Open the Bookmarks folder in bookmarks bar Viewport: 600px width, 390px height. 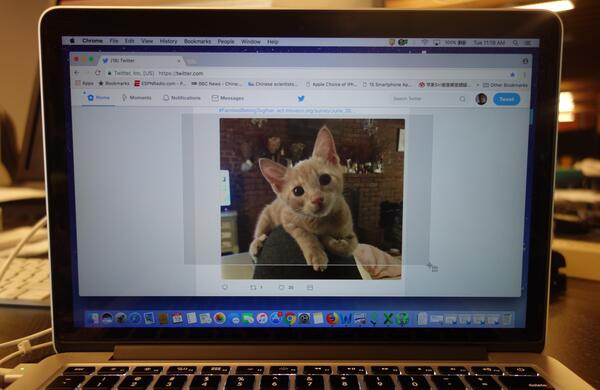pyautogui.click(x=114, y=83)
